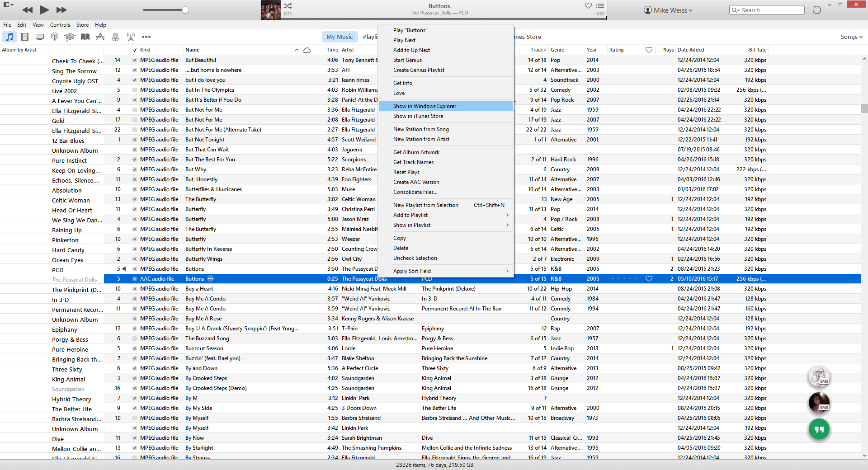Click the ellipsis beside Buttons AAC track
This screenshot has width=868, height=470.
[210, 279]
